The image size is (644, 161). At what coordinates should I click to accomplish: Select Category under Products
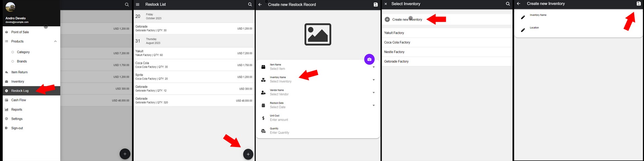click(x=23, y=52)
